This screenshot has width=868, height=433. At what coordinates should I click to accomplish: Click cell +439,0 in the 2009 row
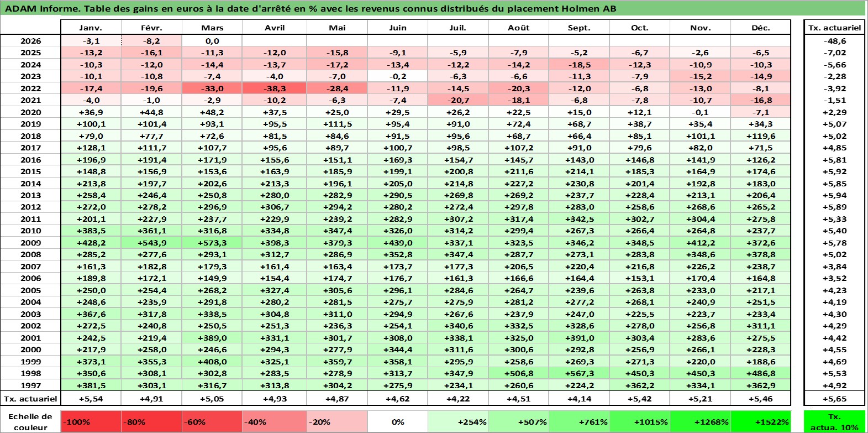[398, 243]
